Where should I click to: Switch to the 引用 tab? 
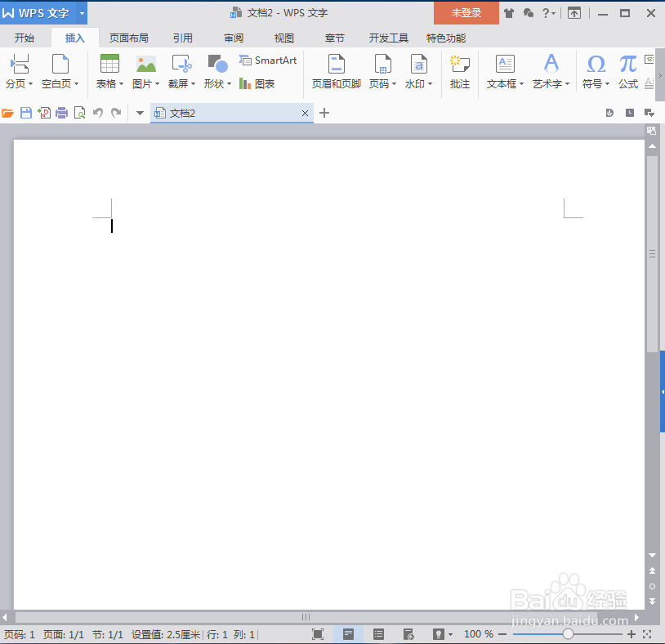183,38
